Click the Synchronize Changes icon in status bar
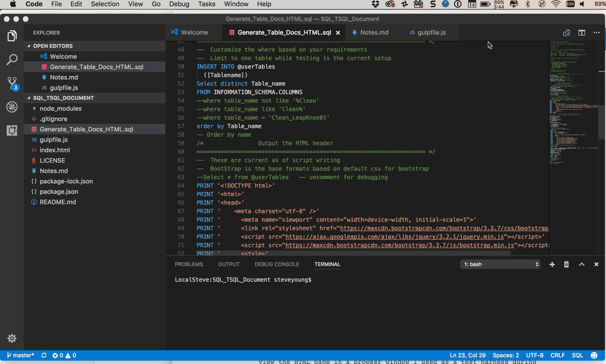Image resolution: width=606 pixels, height=364 pixels. click(x=44, y=355)
